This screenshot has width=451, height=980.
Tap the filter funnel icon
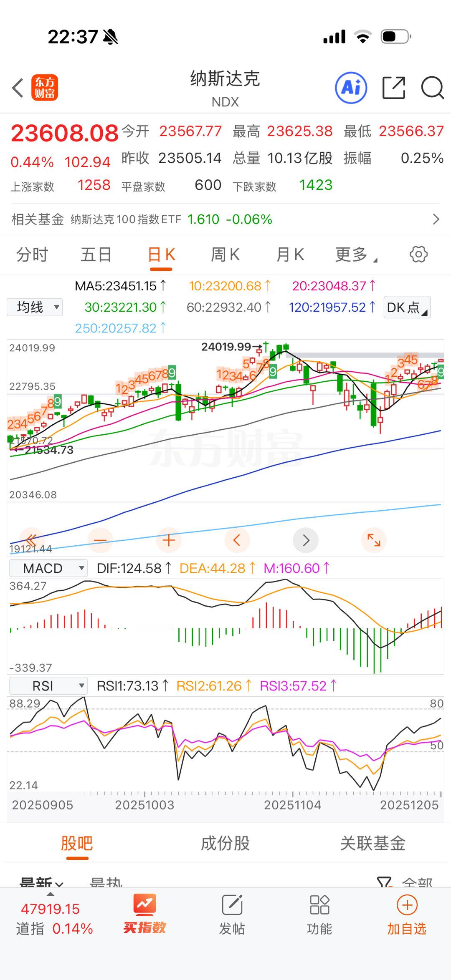(384, 882)
